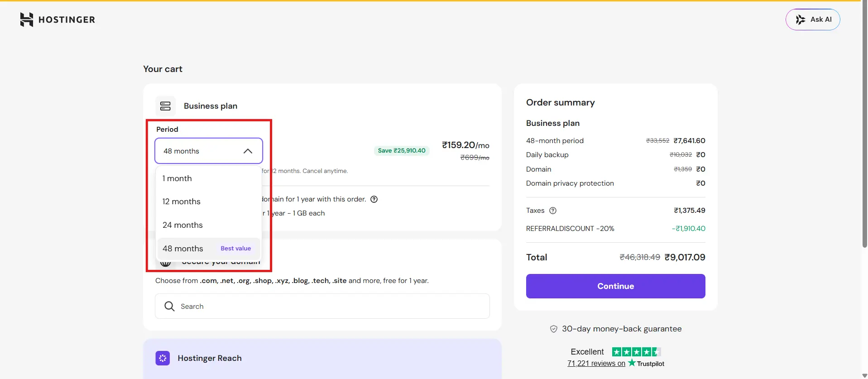The image size is (868, 379).
Task: Select the 1 month period option
Action: [x=209, y=178]
